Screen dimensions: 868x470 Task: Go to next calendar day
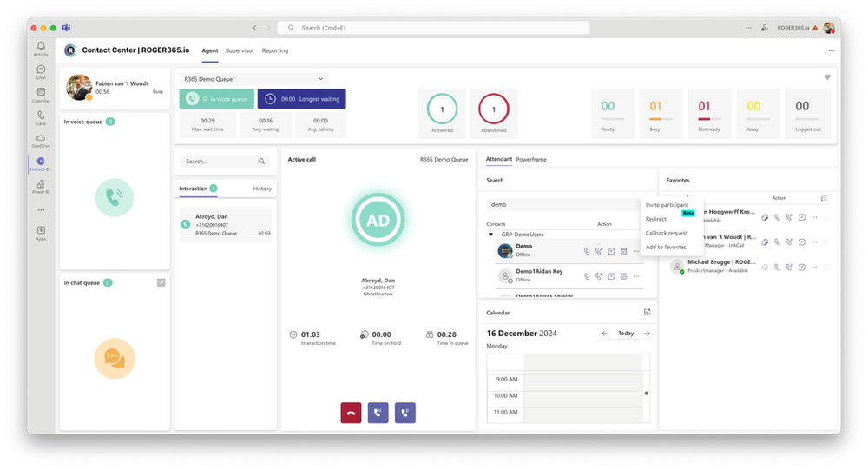tap(647, 333)
